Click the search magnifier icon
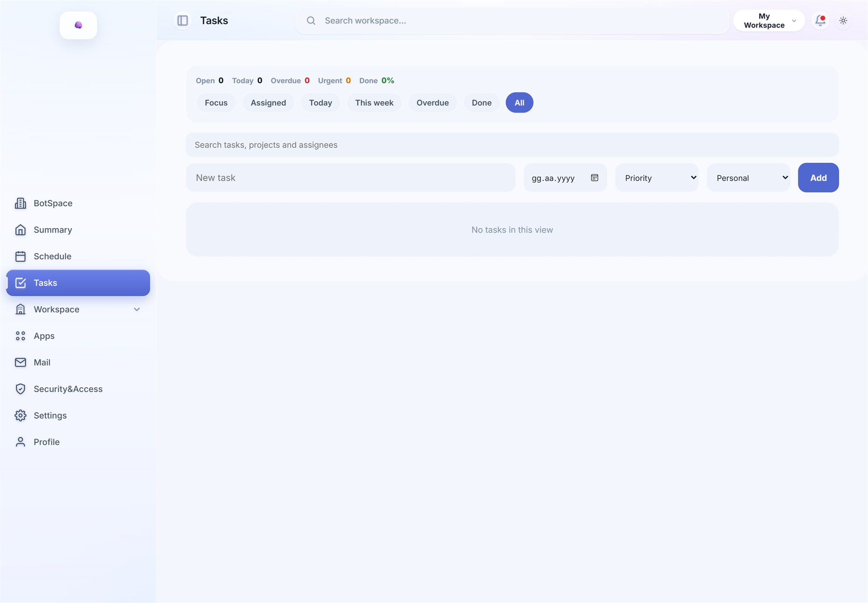Viewport: 868px width, 603px height. pos(311,21)
